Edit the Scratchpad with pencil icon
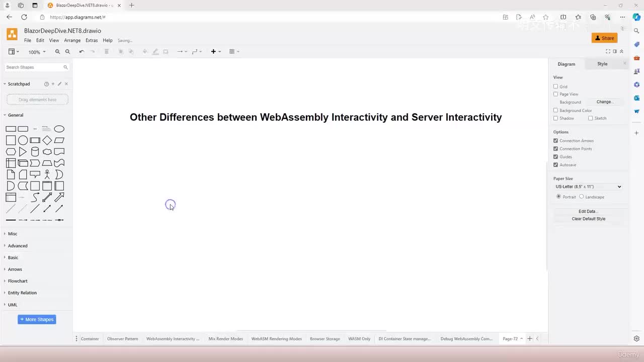Viewport: 644px width, 362px height. tap(59, 84)
